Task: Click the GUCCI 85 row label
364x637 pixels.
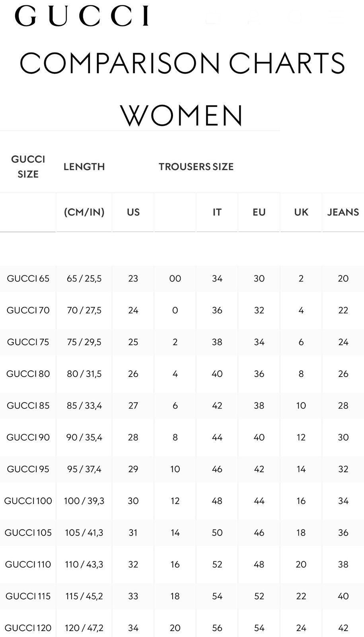Action: pyautogui.click(x=28, y=405)
